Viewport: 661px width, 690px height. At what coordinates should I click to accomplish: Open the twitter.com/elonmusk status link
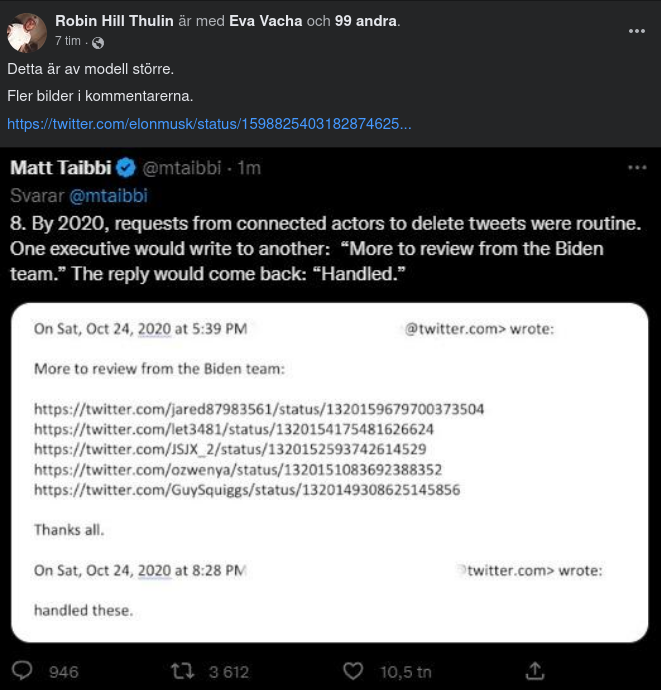[209, 124]
